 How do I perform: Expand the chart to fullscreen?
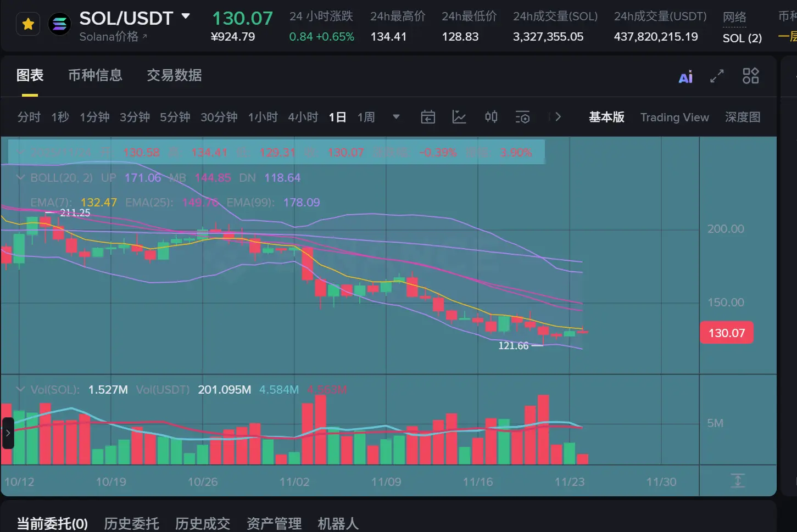click(717, 76)
